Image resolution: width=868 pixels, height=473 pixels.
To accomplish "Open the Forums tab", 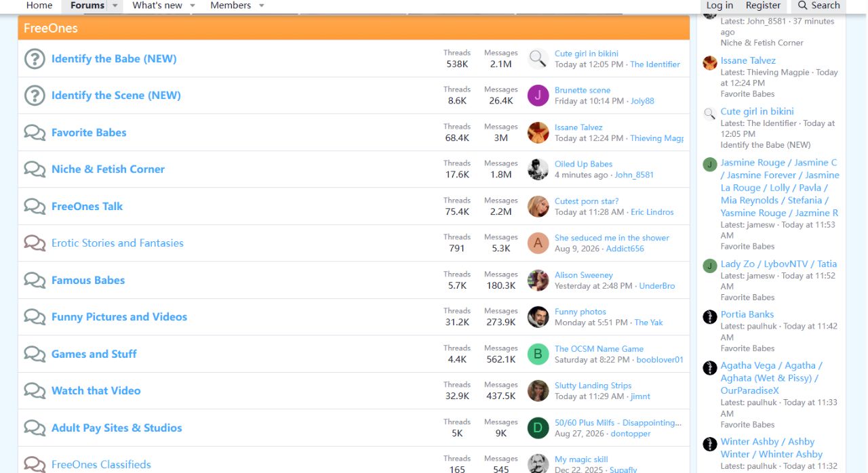I will [87, 5].
